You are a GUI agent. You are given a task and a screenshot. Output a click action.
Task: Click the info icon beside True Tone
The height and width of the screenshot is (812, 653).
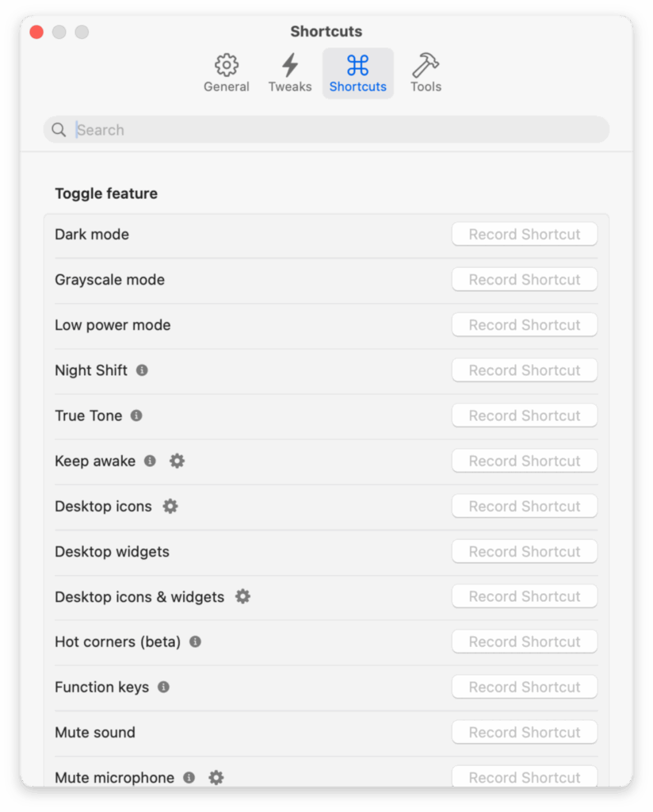click(136, 416)
